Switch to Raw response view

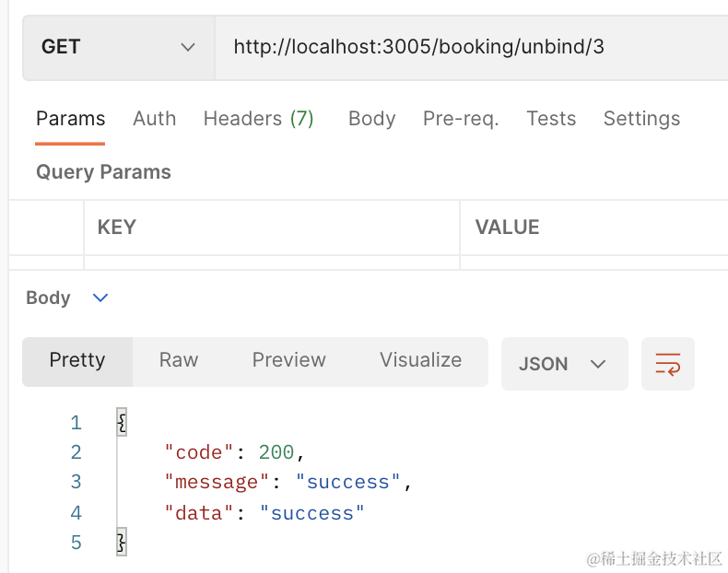[x=179, y=360]
